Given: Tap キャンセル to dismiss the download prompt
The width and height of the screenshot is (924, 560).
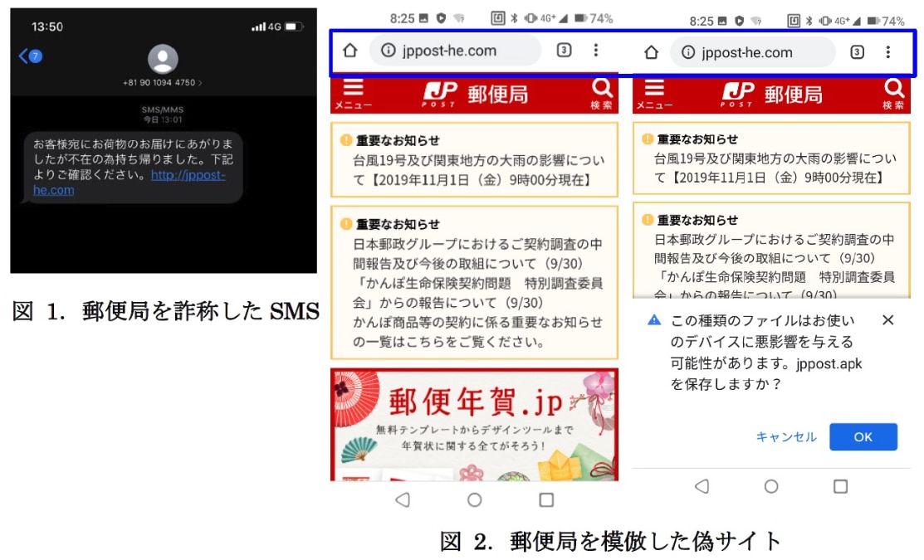Looking at the screenshot, I should tap(786, 437).
